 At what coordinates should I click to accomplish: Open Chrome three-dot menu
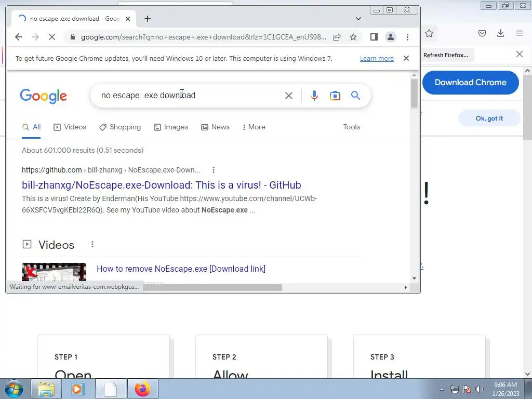click(x=407, y=37)
